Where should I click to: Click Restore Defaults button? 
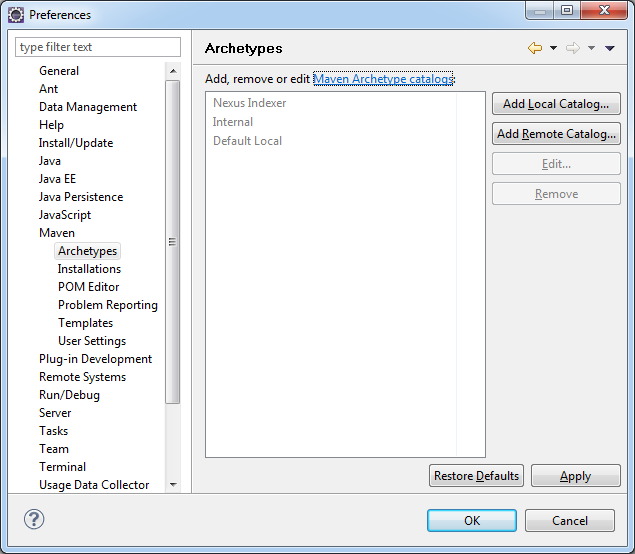tap(476, 476)
